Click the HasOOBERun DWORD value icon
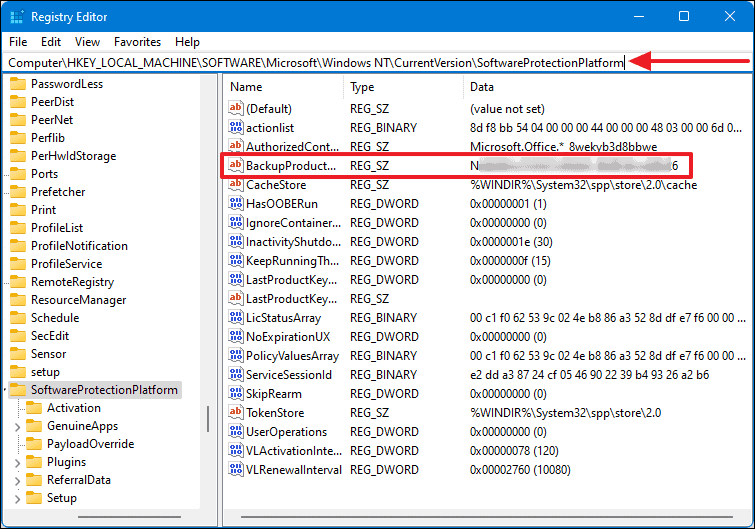This screenshot has width=755, height=529. click(236, 203)
